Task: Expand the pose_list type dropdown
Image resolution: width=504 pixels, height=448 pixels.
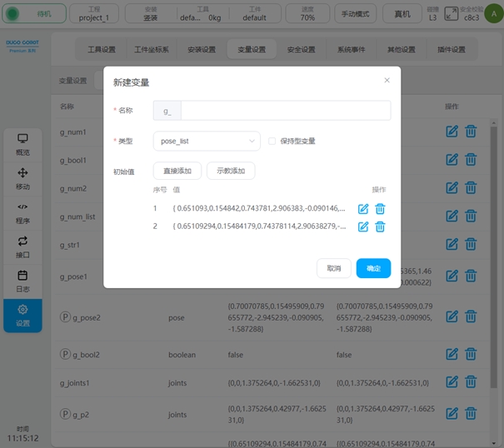Action: (207, 142)
